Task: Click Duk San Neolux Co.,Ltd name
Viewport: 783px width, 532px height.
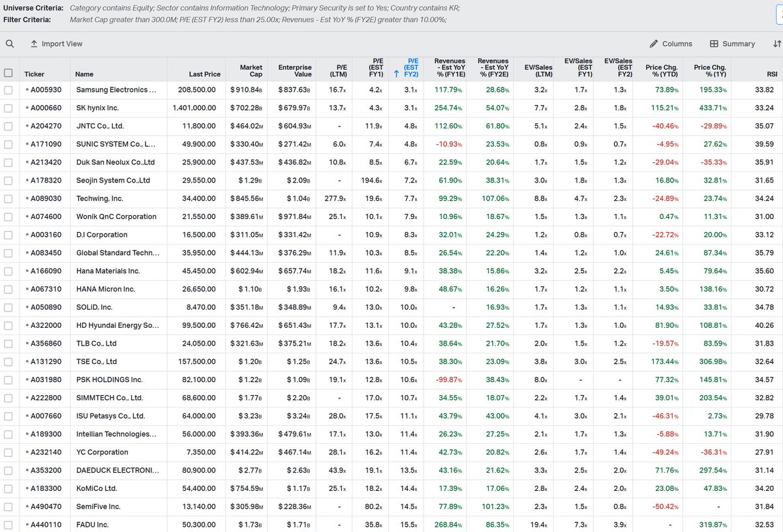Action: pos(115,162)
